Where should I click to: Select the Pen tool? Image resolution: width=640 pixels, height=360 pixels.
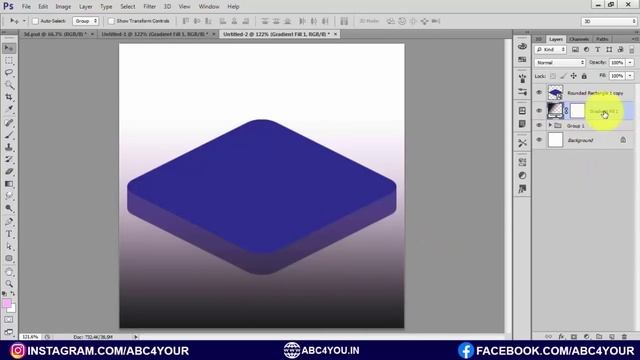tap(9, 222)
